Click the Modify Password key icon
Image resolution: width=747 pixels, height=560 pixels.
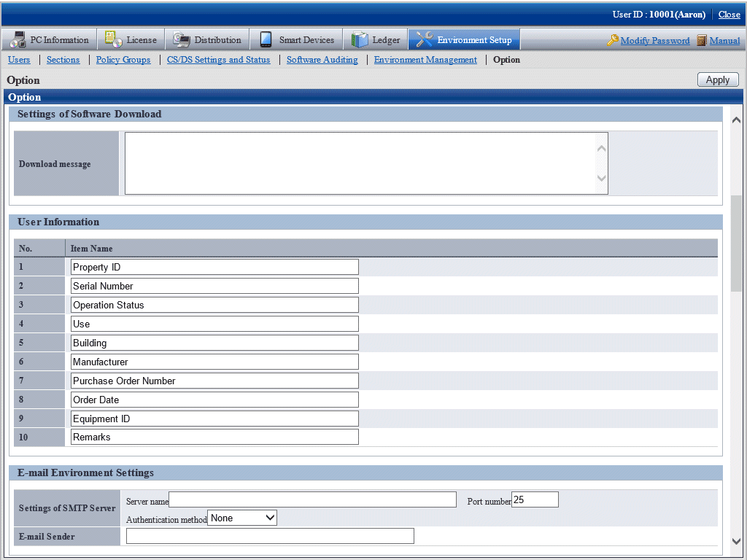click(x=613, y=41)
